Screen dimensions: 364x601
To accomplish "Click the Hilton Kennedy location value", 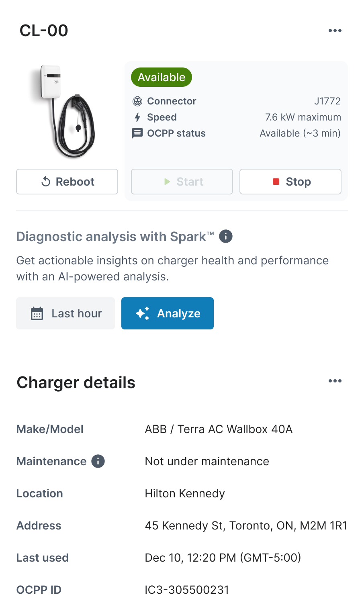I will click(185, 493).
